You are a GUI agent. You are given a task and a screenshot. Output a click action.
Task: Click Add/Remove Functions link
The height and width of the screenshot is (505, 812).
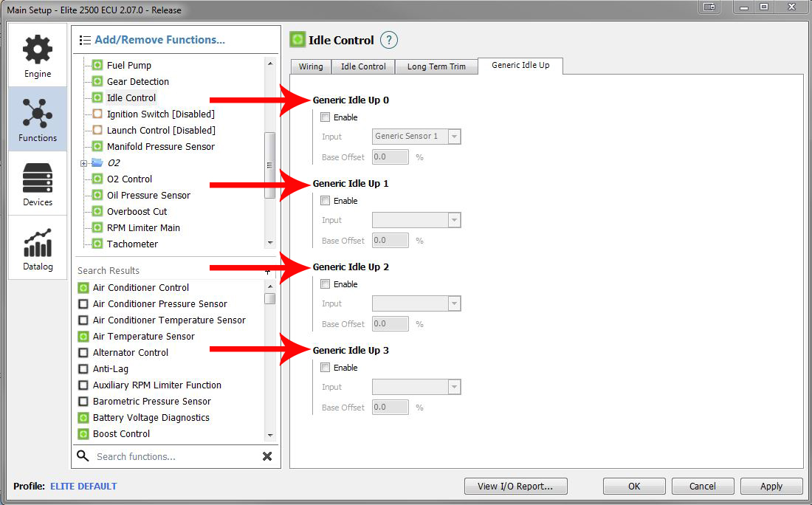159,40
